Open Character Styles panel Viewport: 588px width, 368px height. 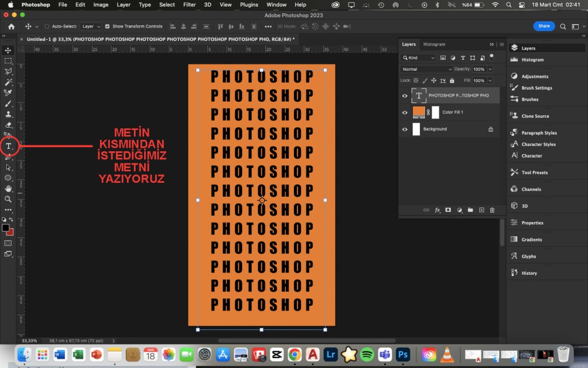tap(538, 144)
